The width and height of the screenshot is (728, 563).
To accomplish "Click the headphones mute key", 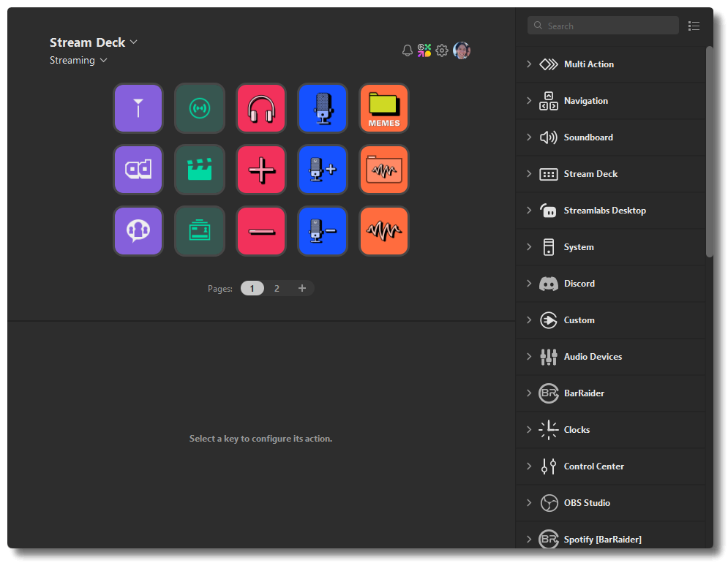I will click(x=261, y=108).
